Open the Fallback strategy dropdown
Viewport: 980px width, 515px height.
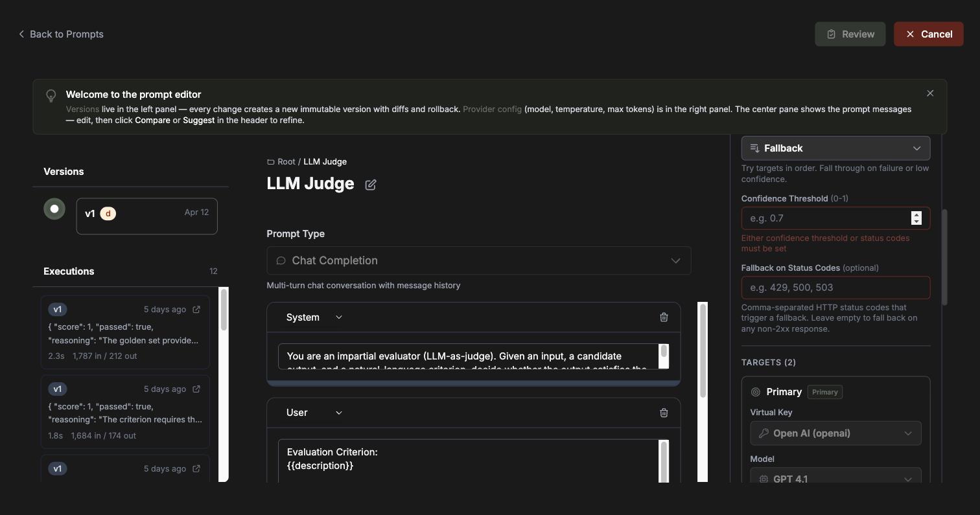pyautogui.click(x=835, y=148)
